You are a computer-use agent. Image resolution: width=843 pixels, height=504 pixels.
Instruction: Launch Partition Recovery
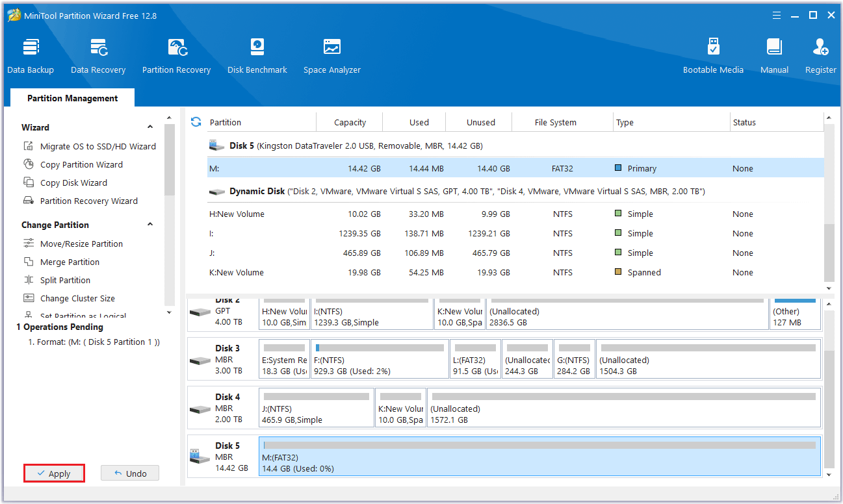[176, 57]
